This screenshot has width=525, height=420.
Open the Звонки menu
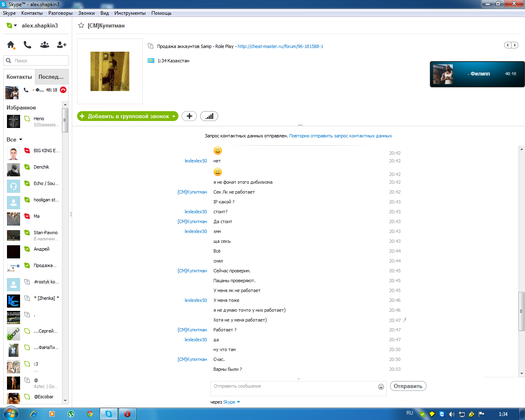point(87,13)
